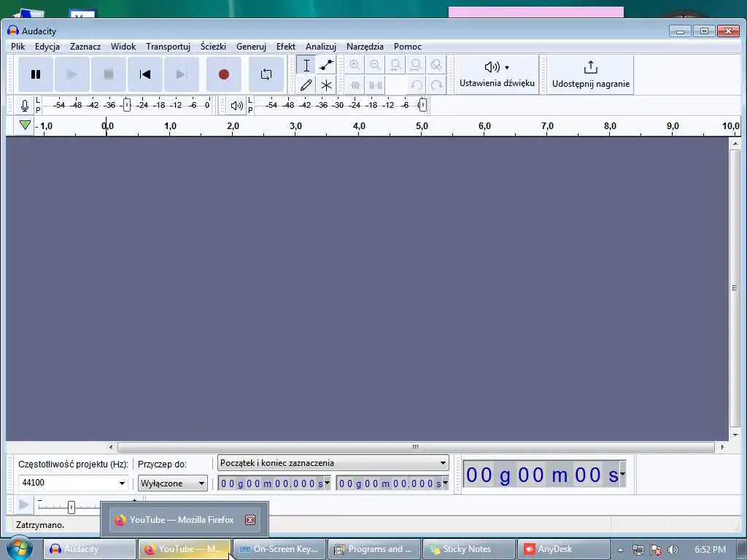
Task: Switch to AnyDesk taskbar button
Action: click(x=564, y=549)
